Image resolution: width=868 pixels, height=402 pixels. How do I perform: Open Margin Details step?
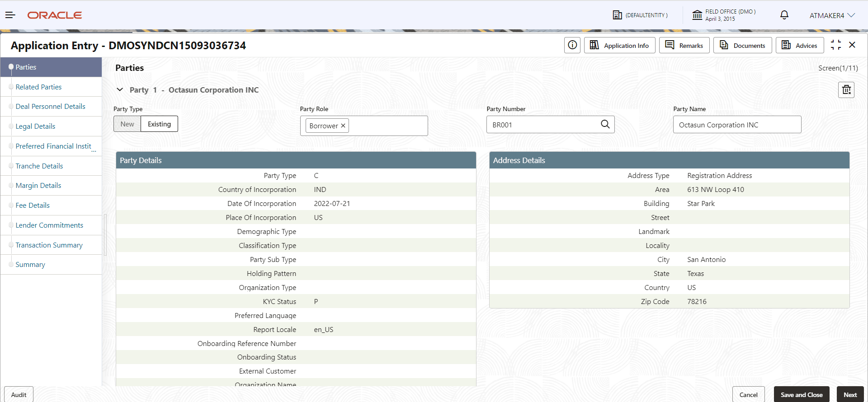pos(51,186)
